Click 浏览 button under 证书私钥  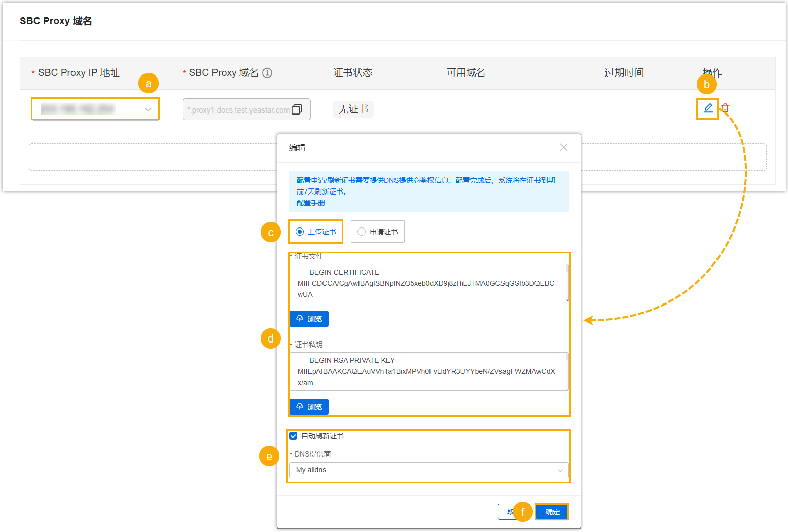(x=309, y=407)
